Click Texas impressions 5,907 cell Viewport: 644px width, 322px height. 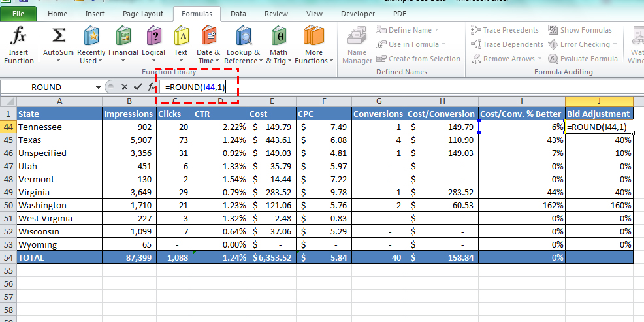point(129,140)
